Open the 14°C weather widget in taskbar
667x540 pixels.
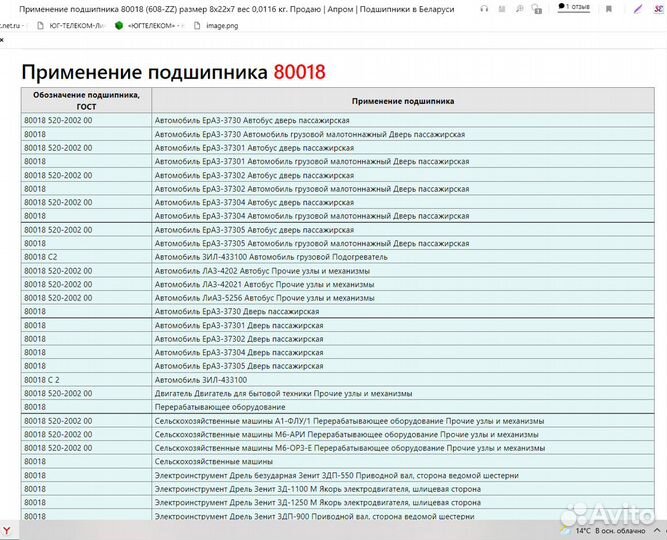click(603, 531)
